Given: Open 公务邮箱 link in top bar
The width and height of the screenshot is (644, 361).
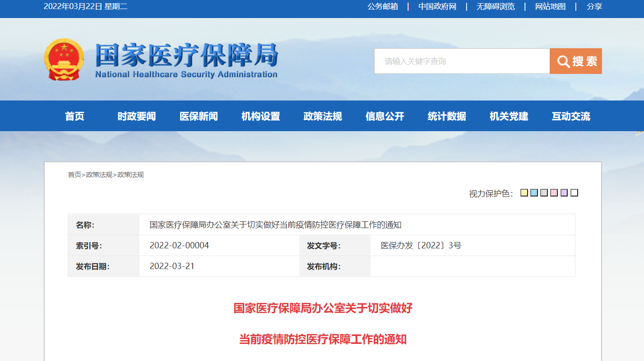Looking at the screenshot, I should [x=383, y=6].
